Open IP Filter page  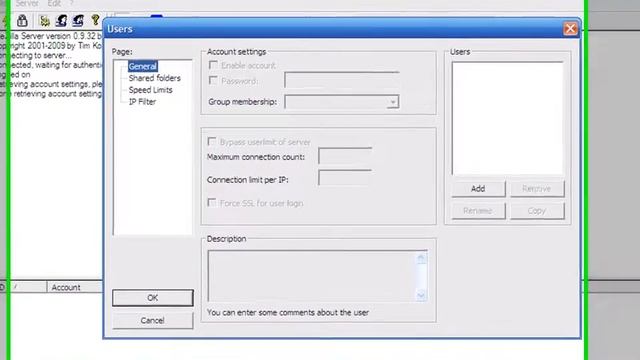[x=142, y=102]
